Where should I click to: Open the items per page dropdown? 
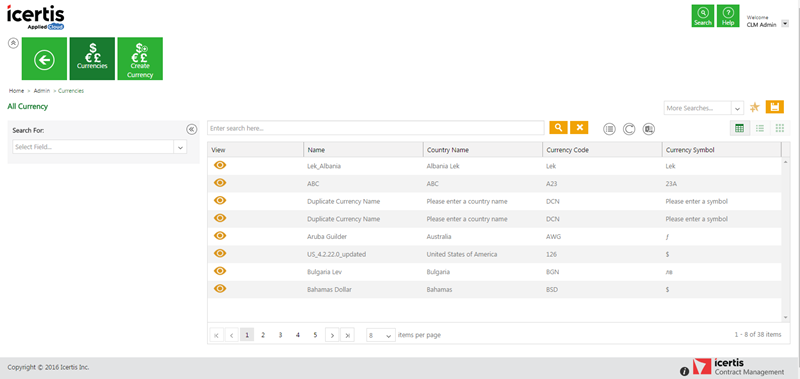[381, 335]
